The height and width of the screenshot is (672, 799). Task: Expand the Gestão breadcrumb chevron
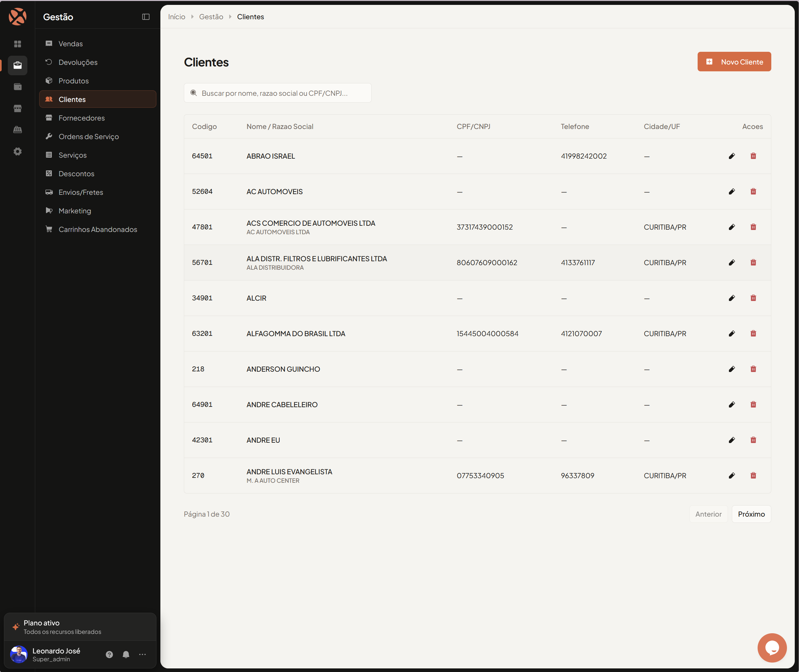click(230, 17)
